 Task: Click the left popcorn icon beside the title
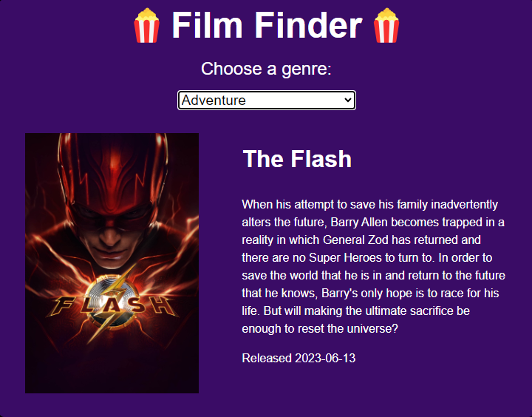[146, 26]
